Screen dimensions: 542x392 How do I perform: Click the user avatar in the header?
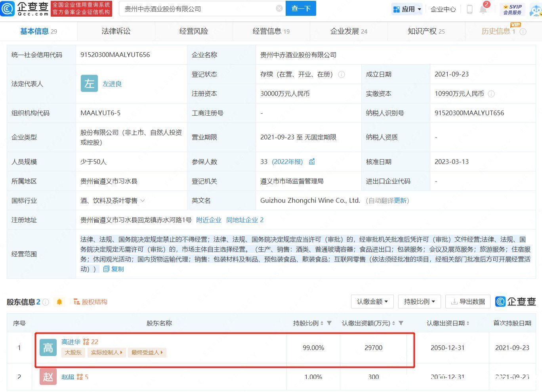(x=535, y=9)
